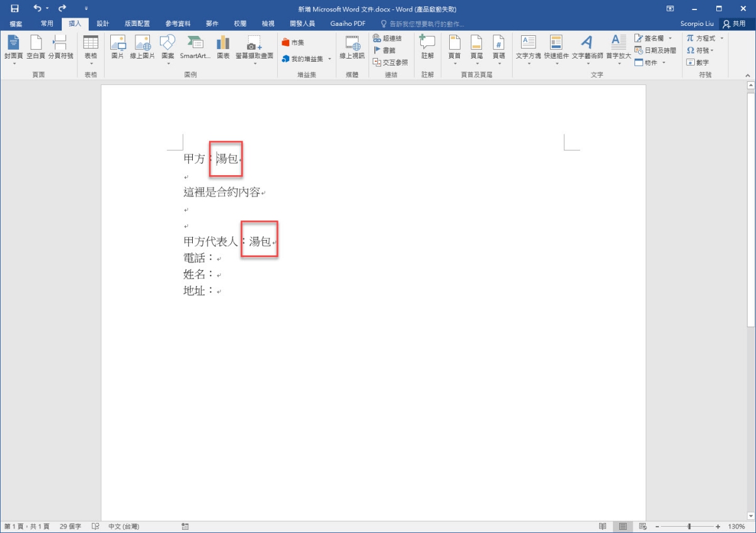
Task: Switch to the Design (設計) tab
Action: tap(103, 24)
